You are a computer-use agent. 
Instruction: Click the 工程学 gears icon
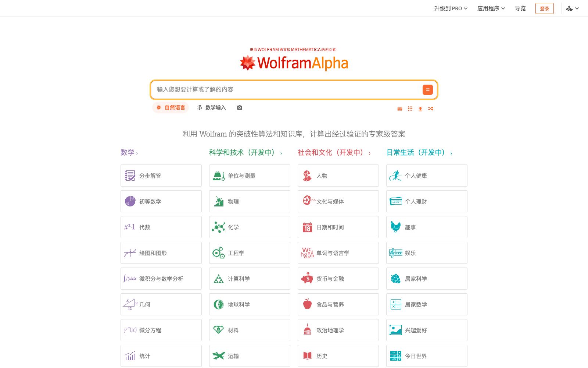[x=219, y=253]
